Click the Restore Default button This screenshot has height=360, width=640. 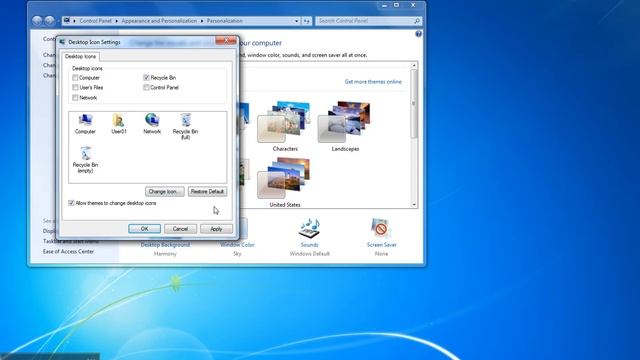pyautogui.click(x=207, y=191)
